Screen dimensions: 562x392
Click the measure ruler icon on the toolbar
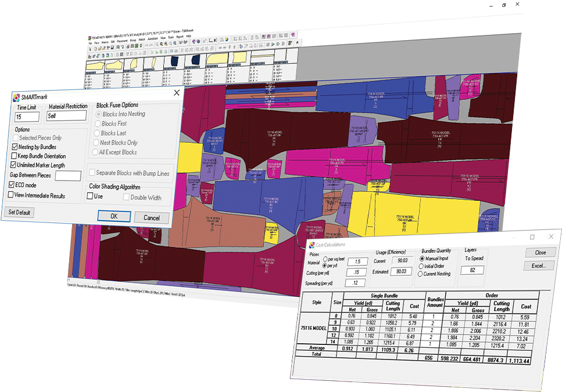210,39
